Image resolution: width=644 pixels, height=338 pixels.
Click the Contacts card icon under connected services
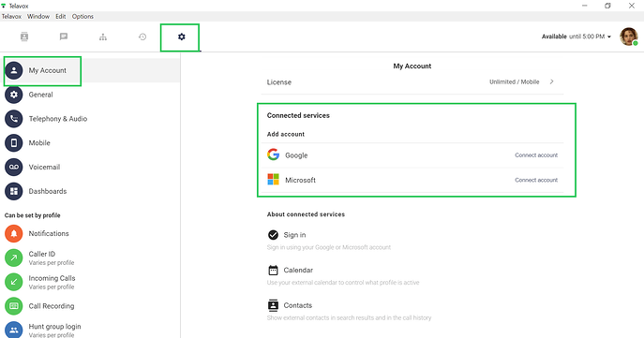click(273, 305)
